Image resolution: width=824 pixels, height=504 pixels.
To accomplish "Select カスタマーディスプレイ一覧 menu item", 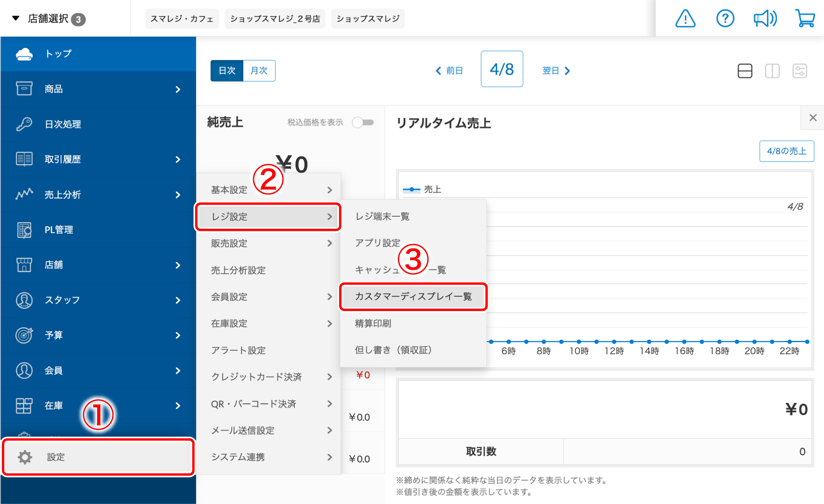I will [413, 297].
